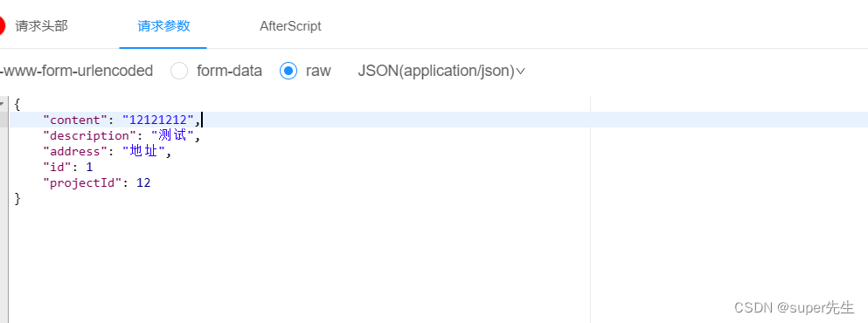This screenshot has height=323, width=868.
Task: Click the "description" key
Action: point(89,135)
